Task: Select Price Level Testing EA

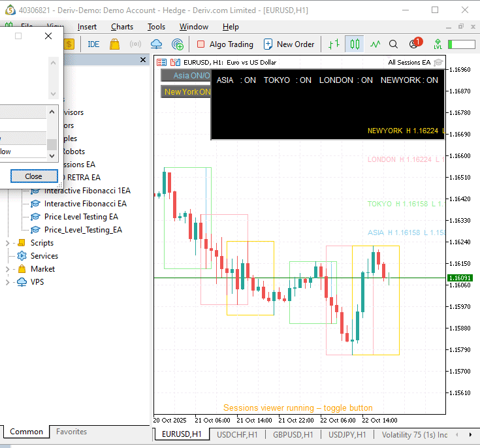Action: 81,217
